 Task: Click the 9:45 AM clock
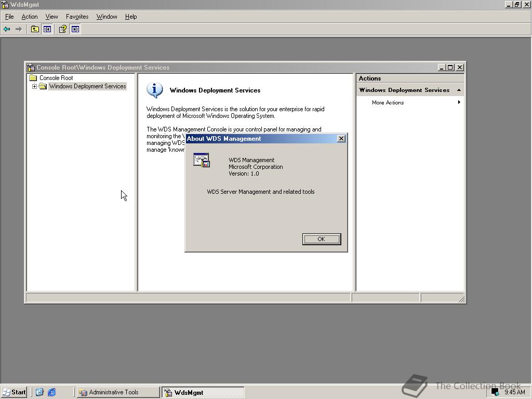(515, 392)
